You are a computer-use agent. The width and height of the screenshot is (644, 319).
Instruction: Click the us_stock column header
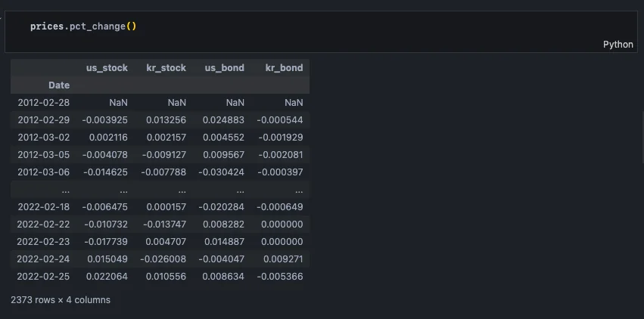click(x=107, y=68)
